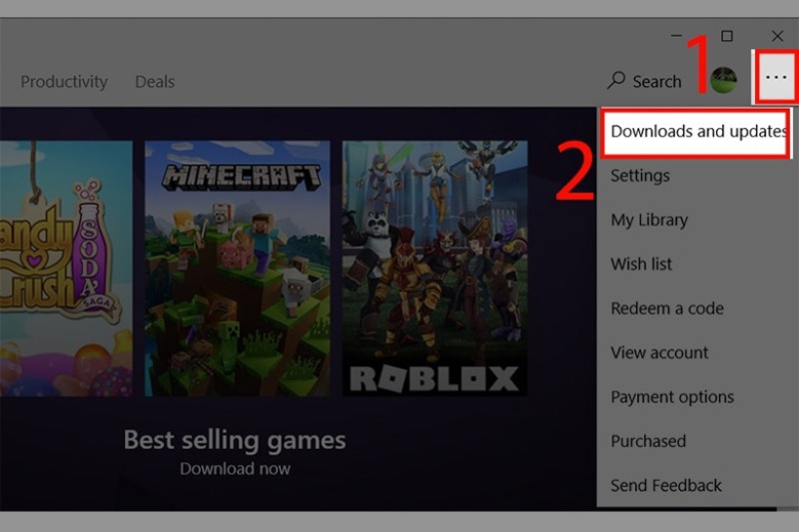Open the Roblox game tile
799x532 pixels.
pos(434,268)
